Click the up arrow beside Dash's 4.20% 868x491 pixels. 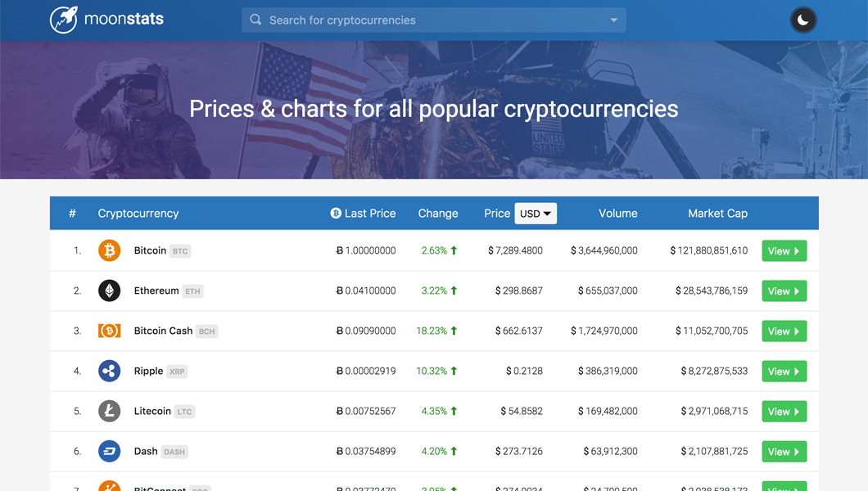454,451
